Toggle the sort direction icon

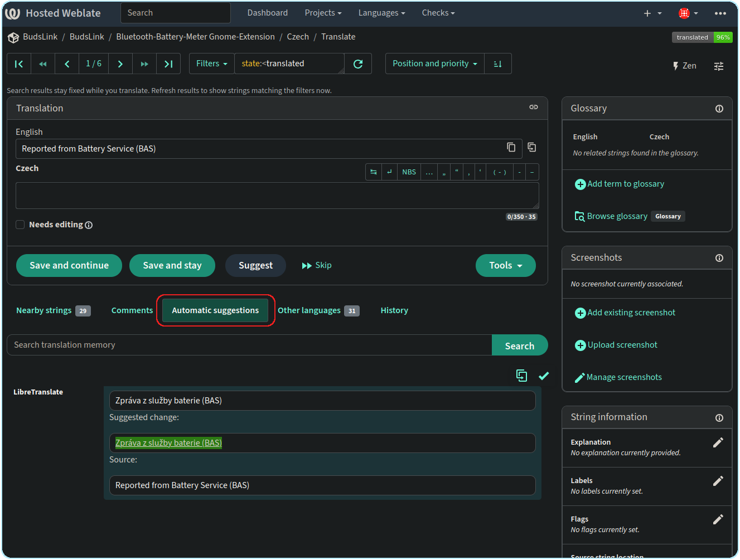498,64
